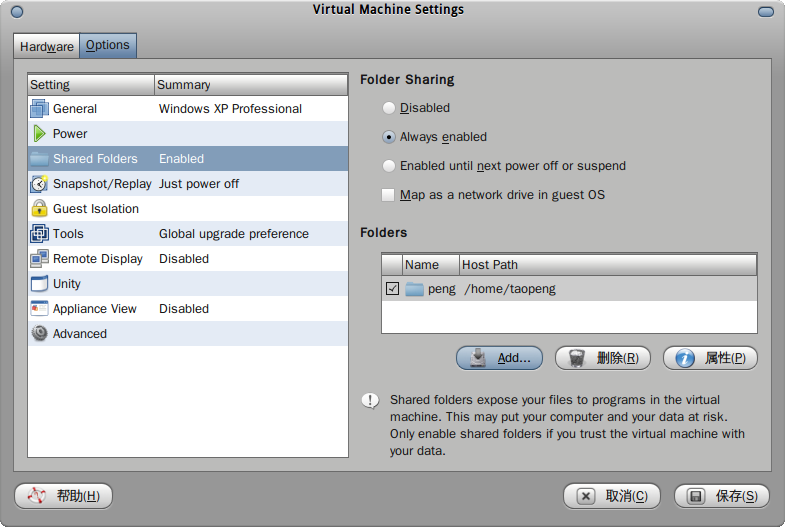Click the General setting icon

[39, 109]
